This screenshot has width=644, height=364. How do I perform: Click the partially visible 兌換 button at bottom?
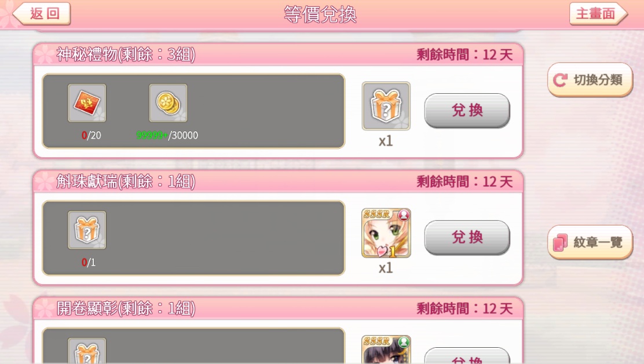click(467, 356)
